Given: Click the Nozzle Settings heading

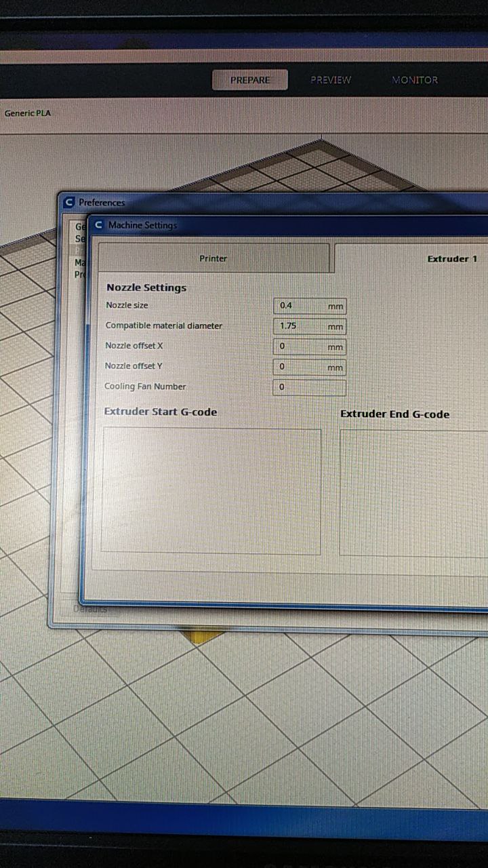Looking at the screenshot, I should point(146,288).
